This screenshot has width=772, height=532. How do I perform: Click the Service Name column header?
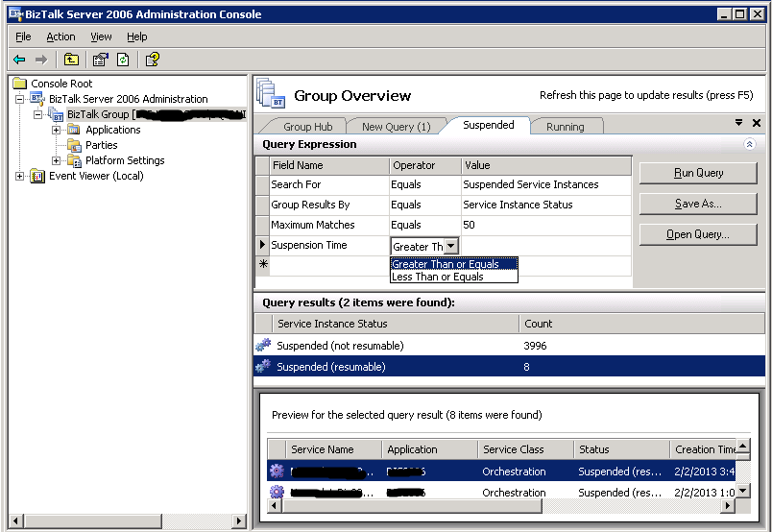click(x=333, y=449)
